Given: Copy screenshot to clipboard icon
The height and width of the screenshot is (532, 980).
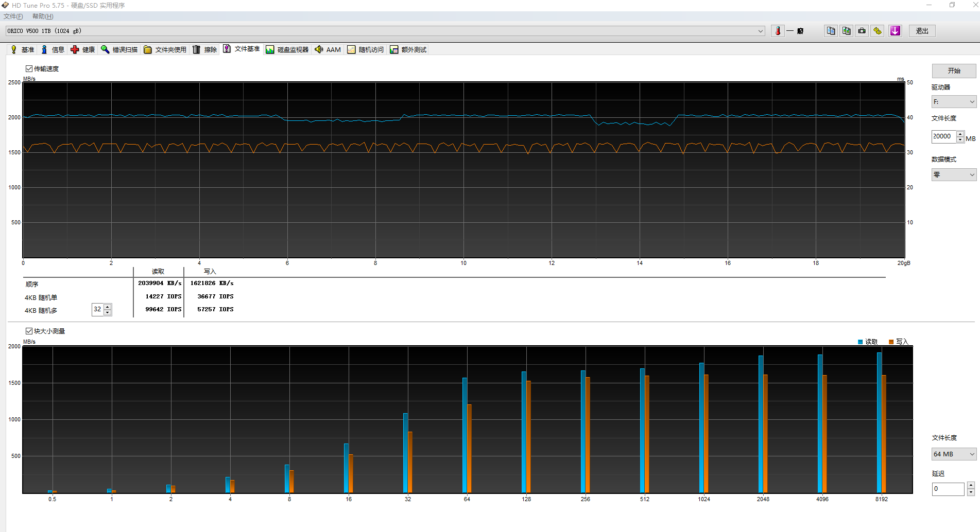Looking at the screenshot, I should pos(846,31).
